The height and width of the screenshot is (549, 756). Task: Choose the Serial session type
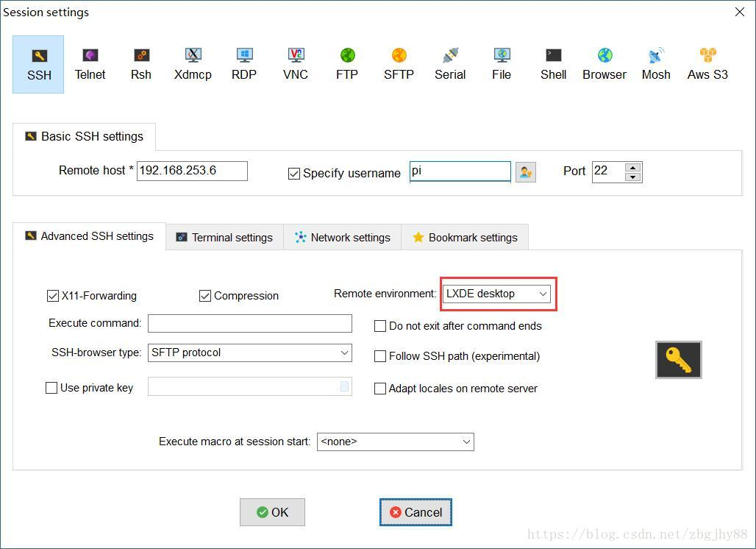coord(449,64)
